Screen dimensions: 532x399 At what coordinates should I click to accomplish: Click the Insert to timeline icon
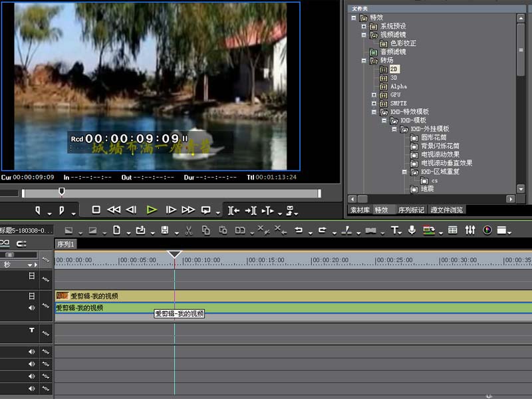[x=233, y=211]
